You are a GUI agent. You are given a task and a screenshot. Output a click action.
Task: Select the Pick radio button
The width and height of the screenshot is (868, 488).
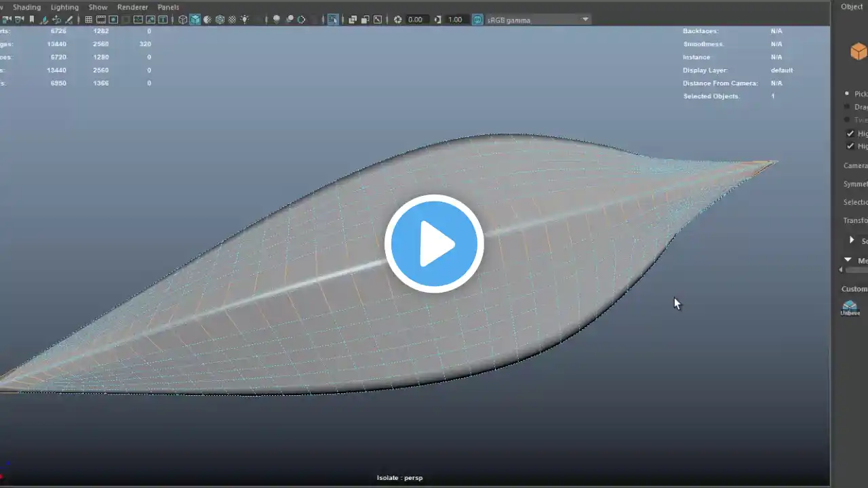(847, 94)
